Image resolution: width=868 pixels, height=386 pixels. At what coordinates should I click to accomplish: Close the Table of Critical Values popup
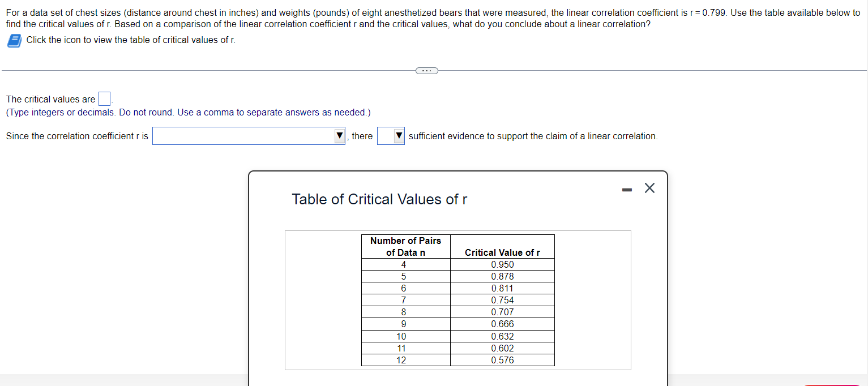pyautogui.click(x=649, y=188)
